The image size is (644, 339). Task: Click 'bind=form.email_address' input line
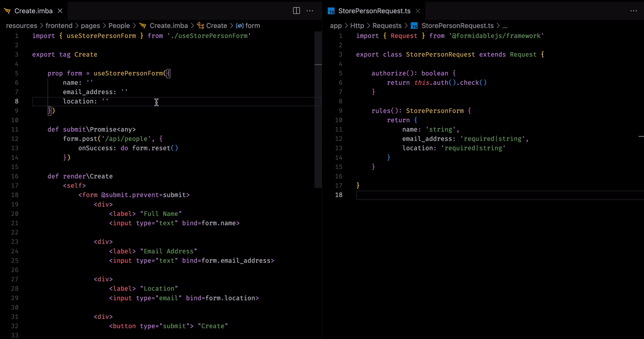coord(192,261)
